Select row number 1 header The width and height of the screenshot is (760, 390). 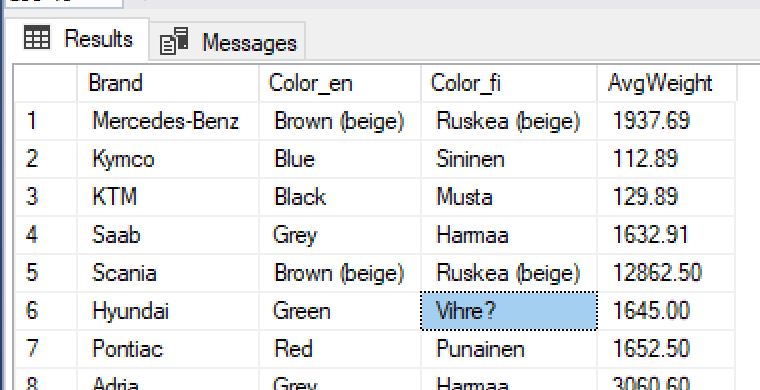(x=46, y=121)
